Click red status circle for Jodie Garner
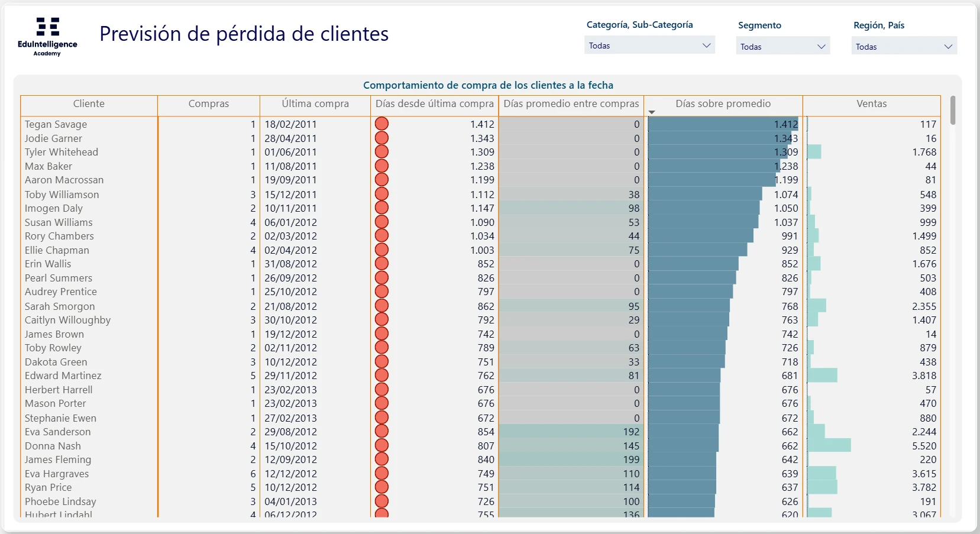980x534 pixels. [382, 138]
